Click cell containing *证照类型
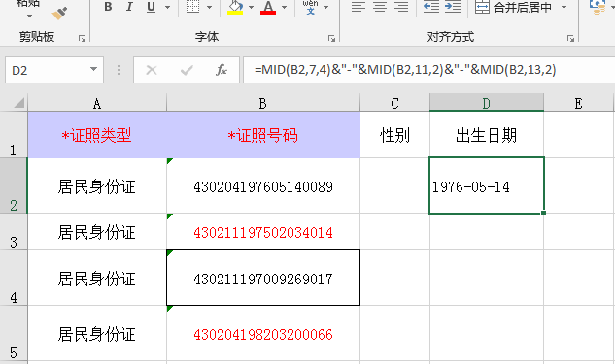Screen dimensions: 615x364 (97, 135)
